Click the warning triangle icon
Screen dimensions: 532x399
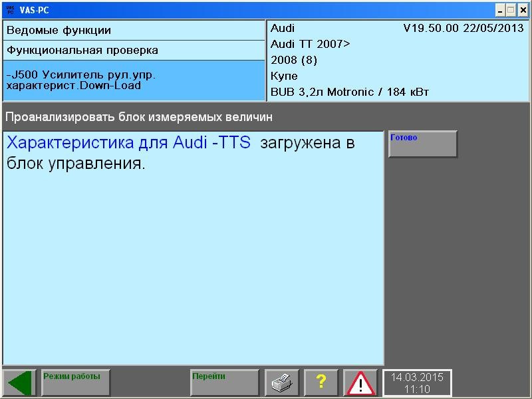click(361, 382)
